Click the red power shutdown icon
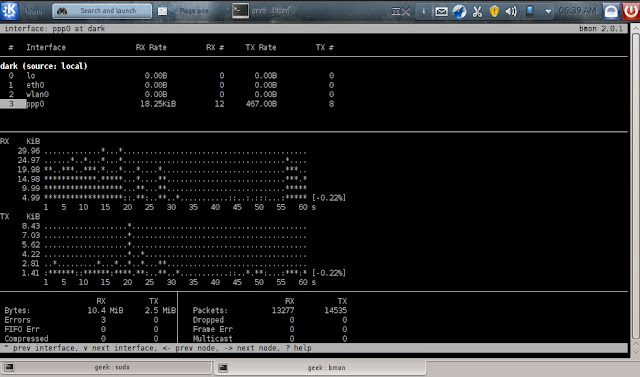 coord(631,11)
